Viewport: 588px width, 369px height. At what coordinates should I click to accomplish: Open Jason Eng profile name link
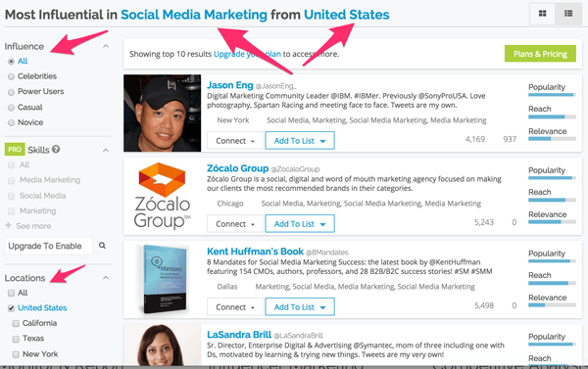click(230, 85)
